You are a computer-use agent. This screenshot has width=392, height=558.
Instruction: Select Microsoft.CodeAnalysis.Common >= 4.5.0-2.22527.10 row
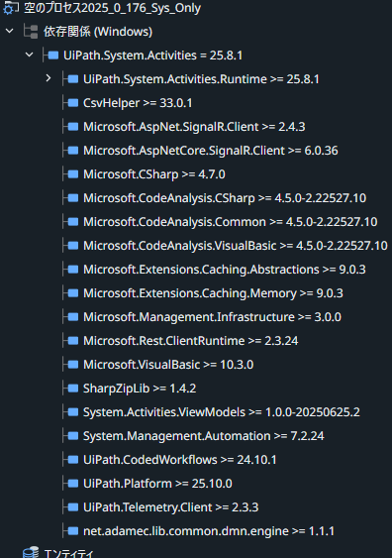(231, 222)
